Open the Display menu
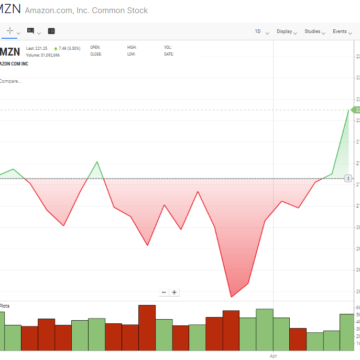This screenshot has height=360, width=360. (286, 32)
